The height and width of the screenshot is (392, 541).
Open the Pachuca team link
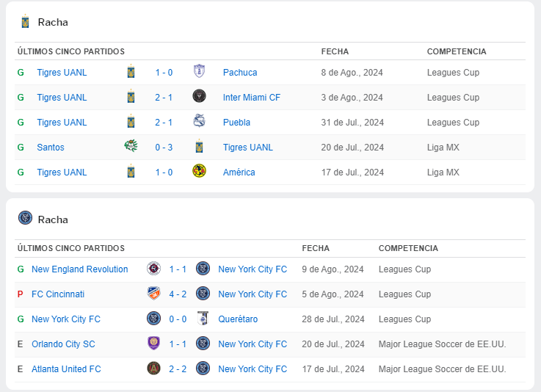tap(240, 73)
